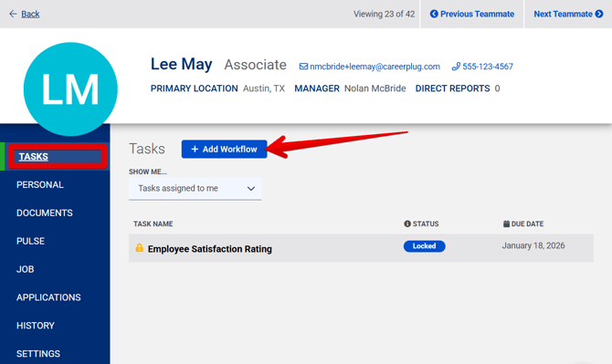The width and height of the screenshot is (612, 364).
Task: Go back via the Back link
Action: click(30, 14)
